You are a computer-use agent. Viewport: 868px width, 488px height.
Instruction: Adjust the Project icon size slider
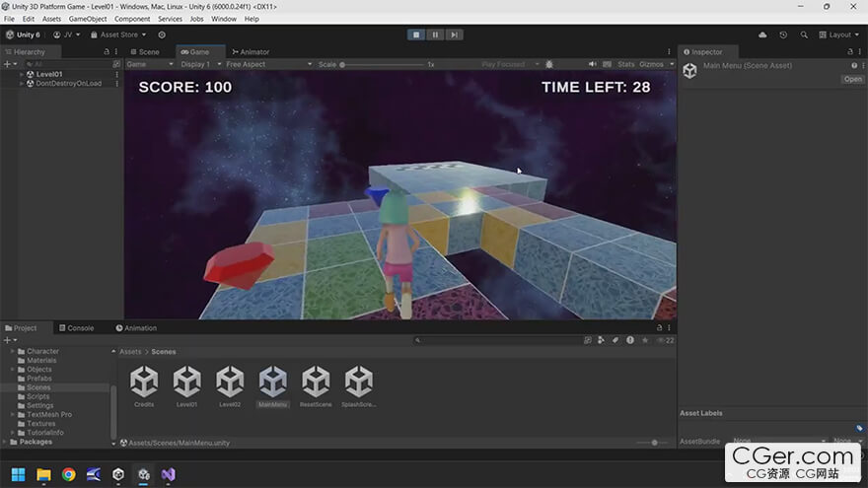pos(651,443)
